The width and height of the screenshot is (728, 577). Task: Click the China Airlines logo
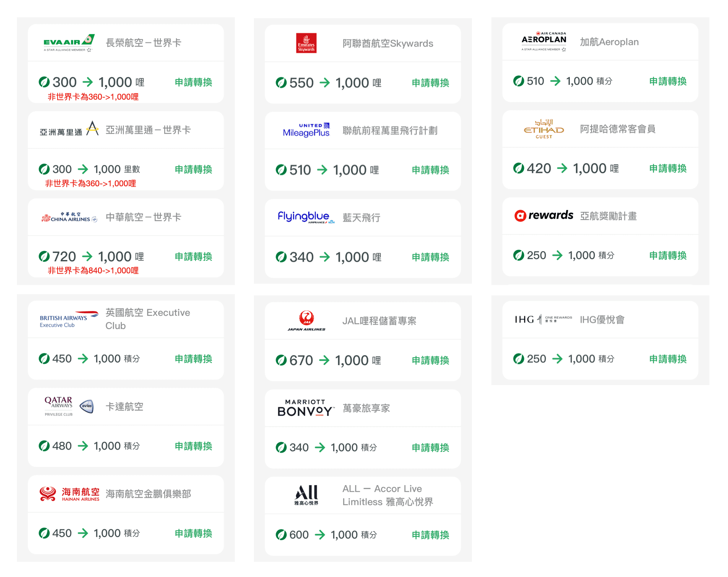coord(69,217)
